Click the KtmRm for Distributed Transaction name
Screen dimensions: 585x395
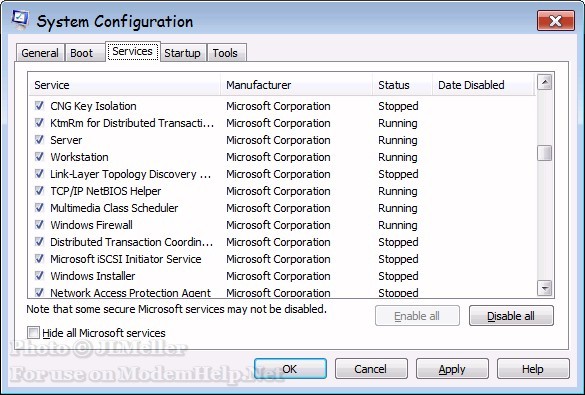pos(132,123)
